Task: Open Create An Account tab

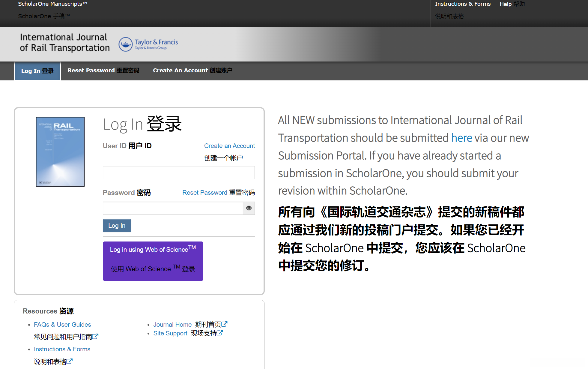Action: pos(193,70)
